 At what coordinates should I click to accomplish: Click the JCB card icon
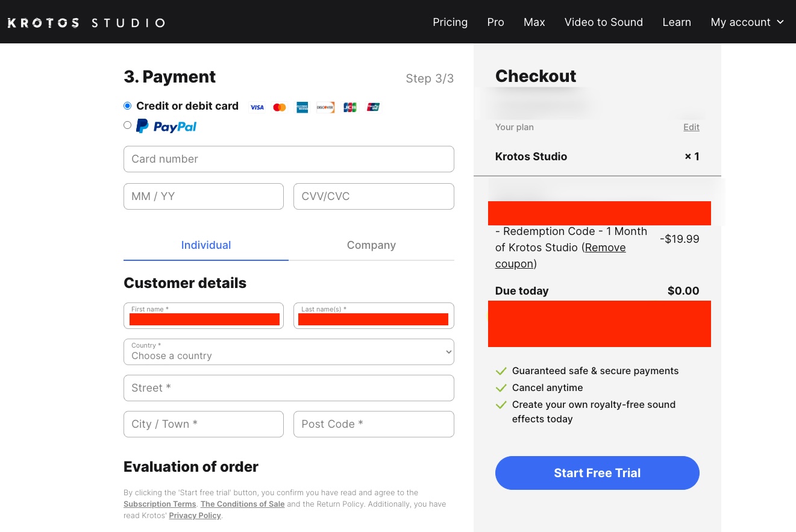click(x=350, y=107)
